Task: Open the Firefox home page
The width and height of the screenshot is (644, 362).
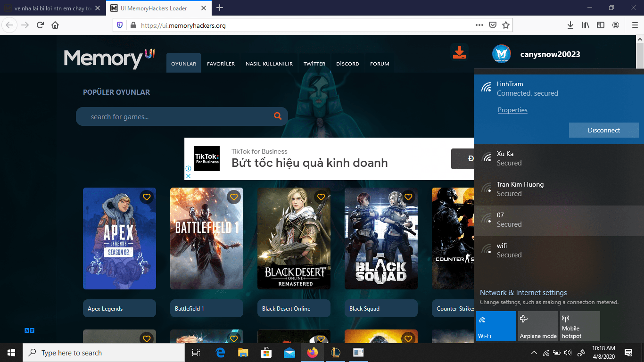Action: pos(55,25)
